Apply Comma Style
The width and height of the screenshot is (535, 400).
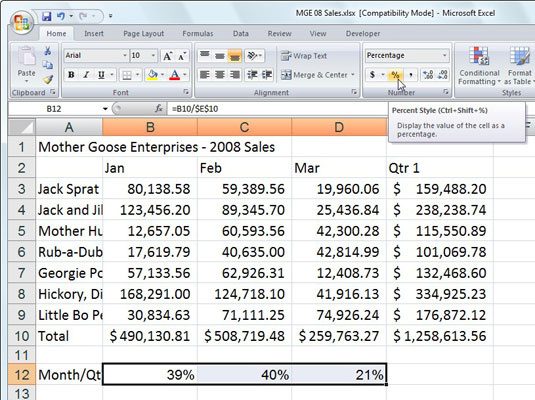click(411, 75)
